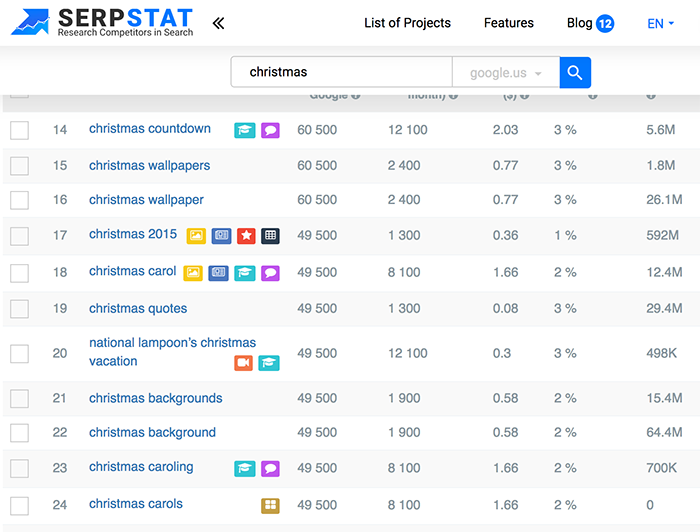Open the christmas quotes keyword link
This screenshot has width=700, height=532.
click(x=138, y=308)
